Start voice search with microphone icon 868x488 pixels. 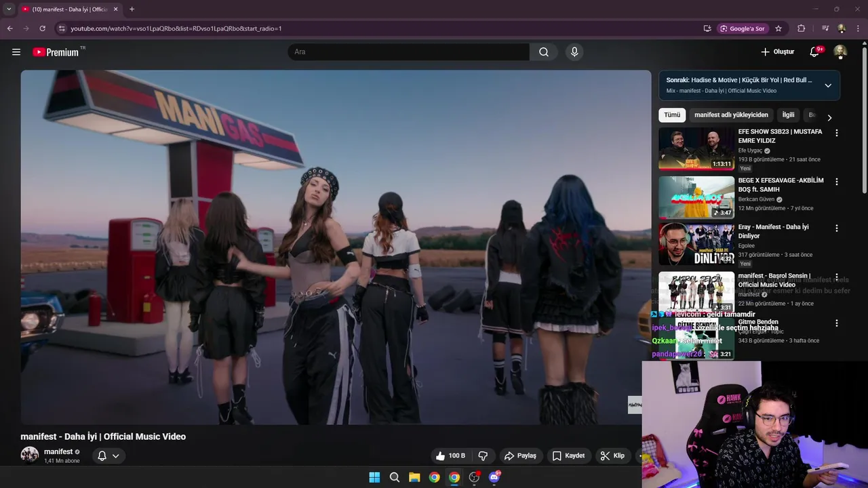point(574,52)
